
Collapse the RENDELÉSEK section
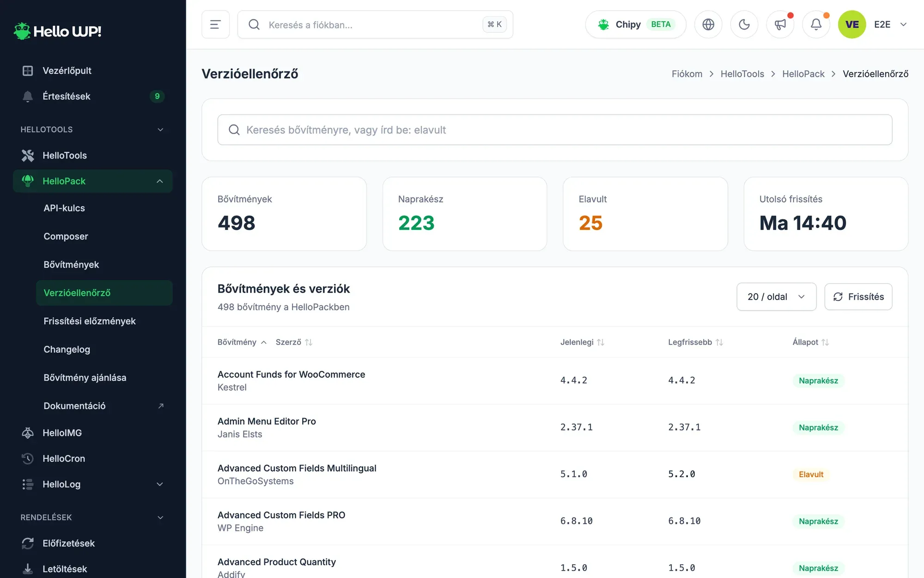[92, 517]
